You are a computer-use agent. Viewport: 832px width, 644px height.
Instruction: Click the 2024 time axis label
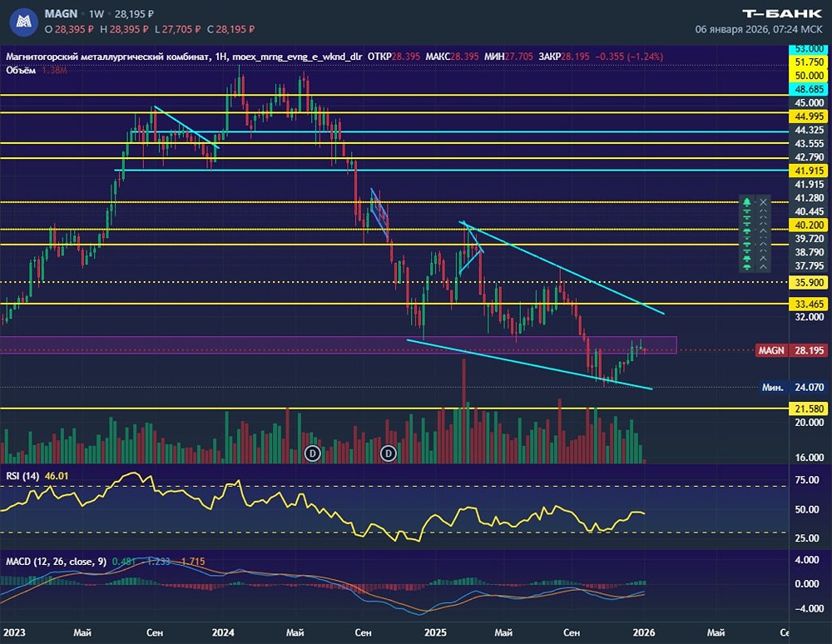point(223,632)
